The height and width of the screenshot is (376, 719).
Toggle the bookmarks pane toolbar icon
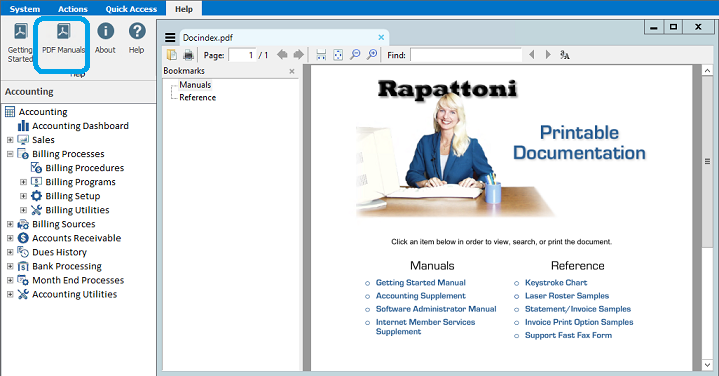click(x=172, y=55)
